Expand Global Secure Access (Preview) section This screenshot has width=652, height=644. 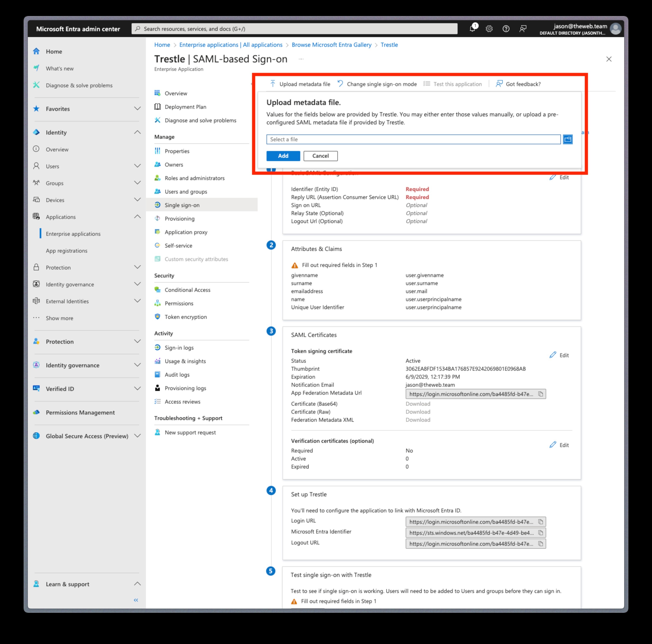coord(137,436)
